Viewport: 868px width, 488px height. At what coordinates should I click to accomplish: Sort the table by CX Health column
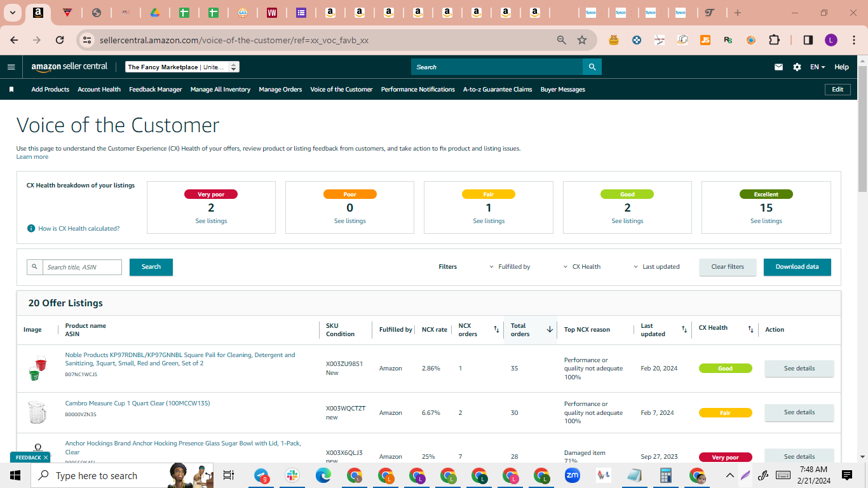tap(750, 329)
